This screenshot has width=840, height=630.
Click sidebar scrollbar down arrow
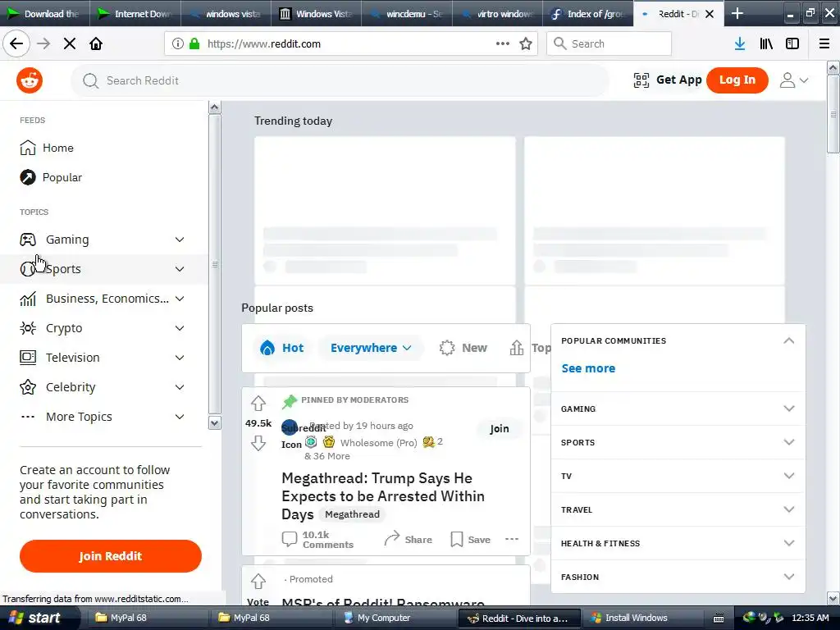click(214, 423)
